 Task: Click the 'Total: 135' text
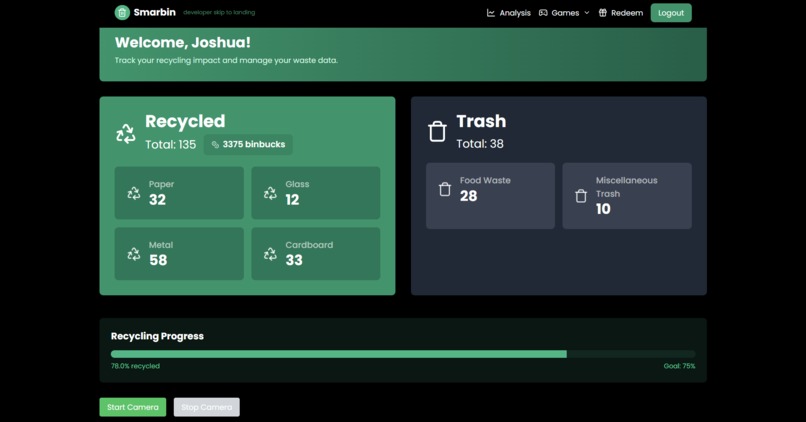170,144
